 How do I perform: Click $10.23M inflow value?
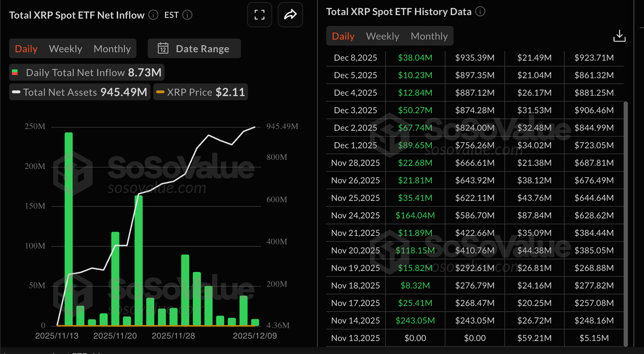click(415, 75)
